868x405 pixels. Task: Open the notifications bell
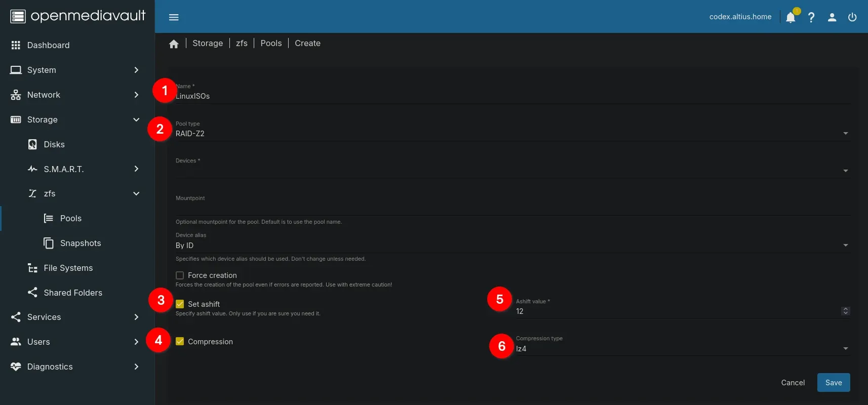791,17
